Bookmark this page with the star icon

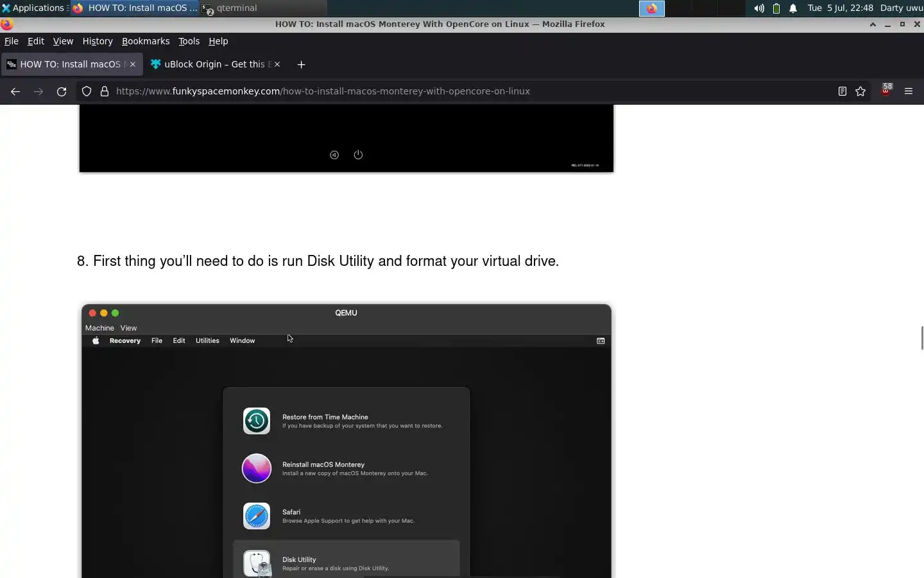860,91
